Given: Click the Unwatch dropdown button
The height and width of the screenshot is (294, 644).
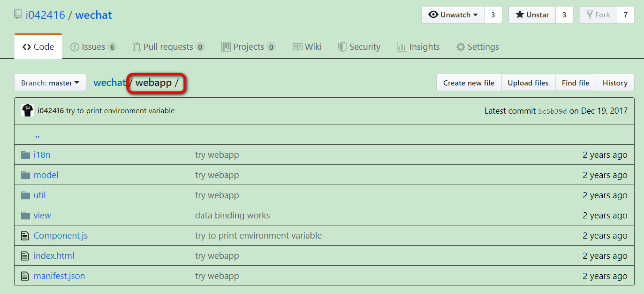Looking at the screenshot, I should click(453, 15).
